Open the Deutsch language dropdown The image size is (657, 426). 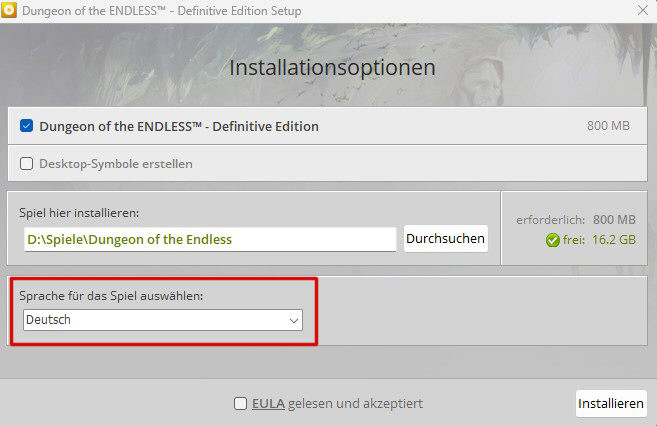point(163,320)
